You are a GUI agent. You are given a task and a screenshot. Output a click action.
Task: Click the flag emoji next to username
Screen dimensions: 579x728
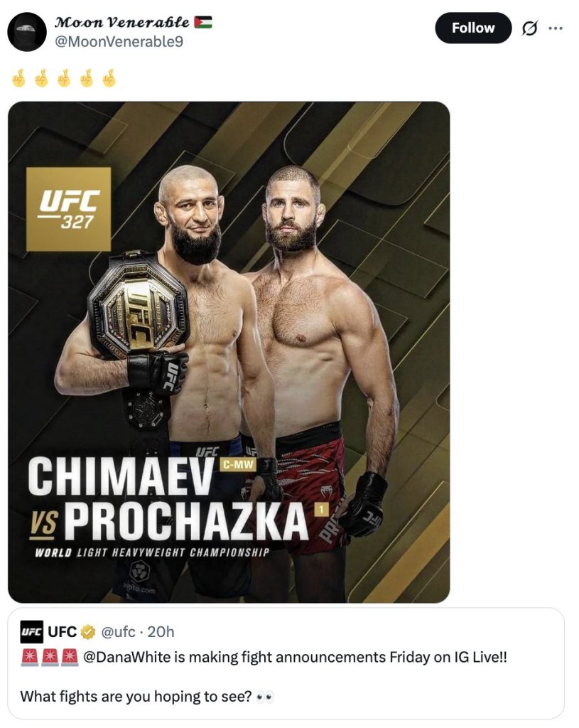coord(203,22)
